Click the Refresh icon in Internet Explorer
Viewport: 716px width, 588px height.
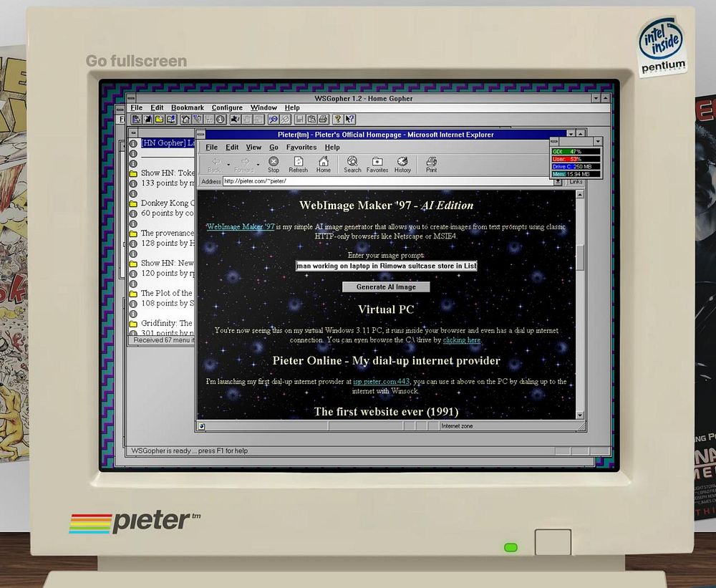tap(298, 165)
